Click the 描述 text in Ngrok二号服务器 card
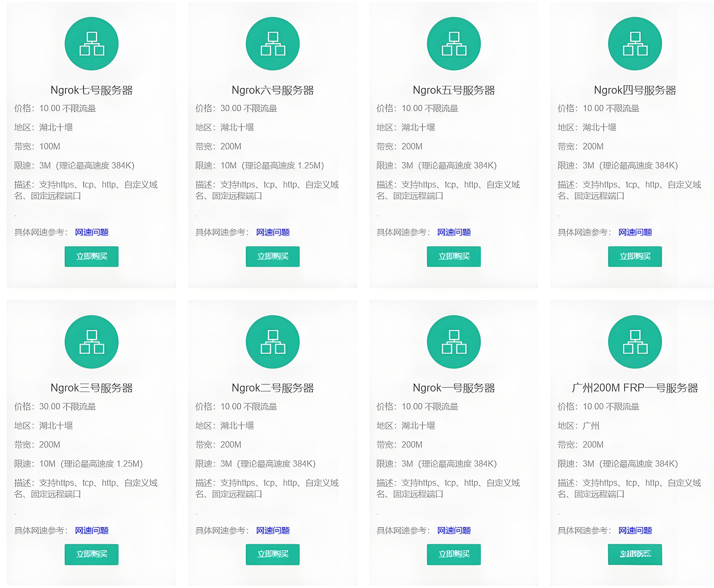The image size is (714, 588). (267, 488)
